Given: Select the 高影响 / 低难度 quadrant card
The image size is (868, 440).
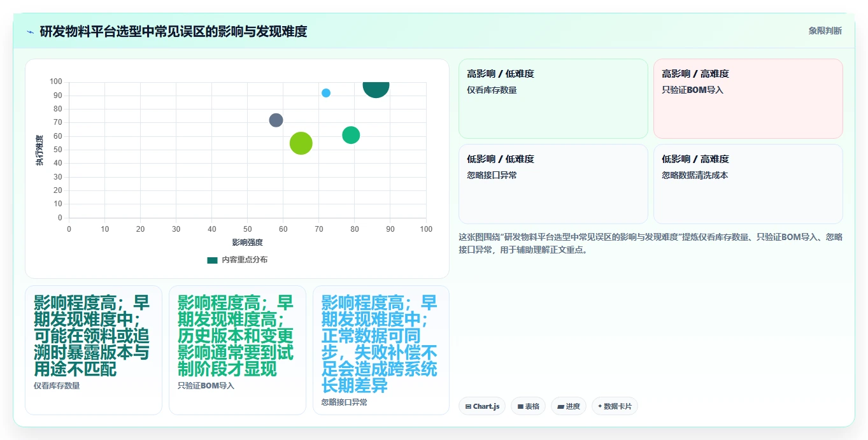Looking at the screenshot, I should tap(553, 99).
